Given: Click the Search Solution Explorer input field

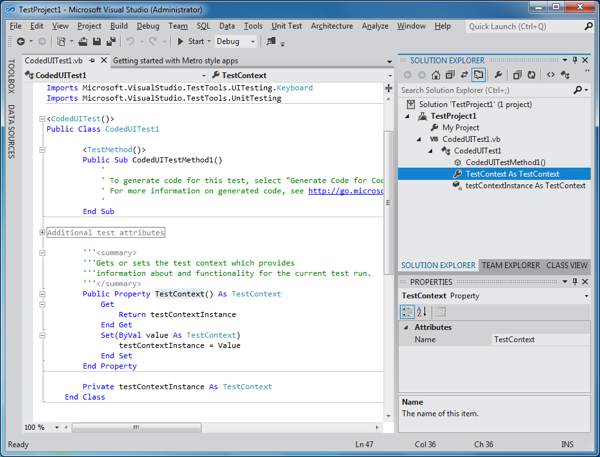Looking at the screenshot, I should click(x=486, y=90).
